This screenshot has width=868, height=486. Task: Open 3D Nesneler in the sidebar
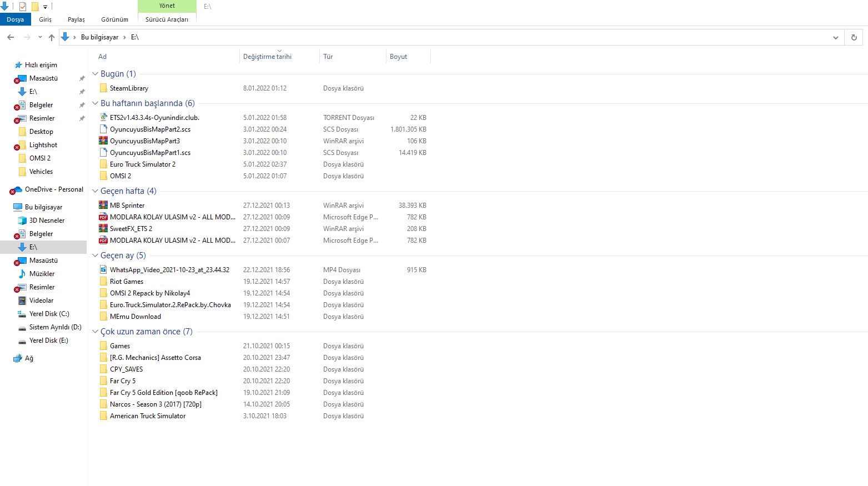pos(47,221)
